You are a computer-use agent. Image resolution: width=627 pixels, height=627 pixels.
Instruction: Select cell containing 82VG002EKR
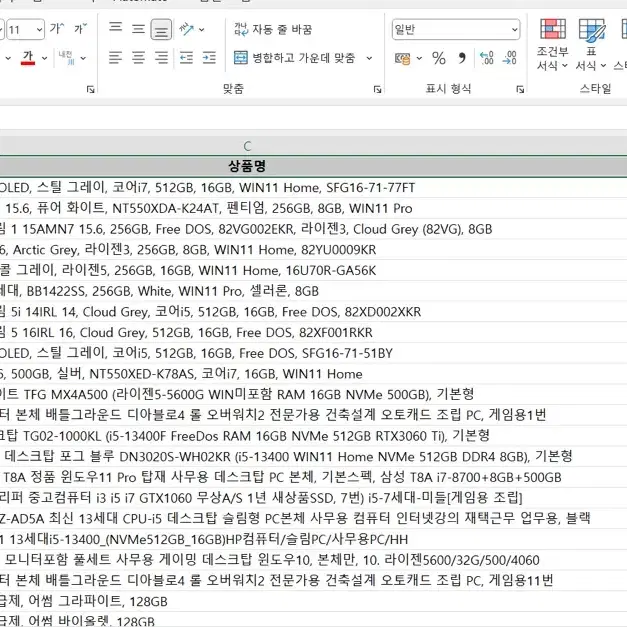(314, 229)
